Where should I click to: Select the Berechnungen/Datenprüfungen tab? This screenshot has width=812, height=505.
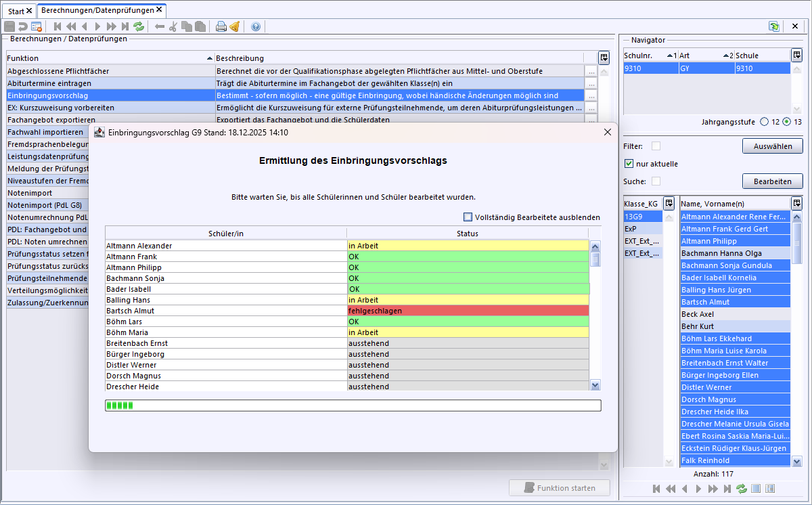pyautogui.click(x=97, y=10)
